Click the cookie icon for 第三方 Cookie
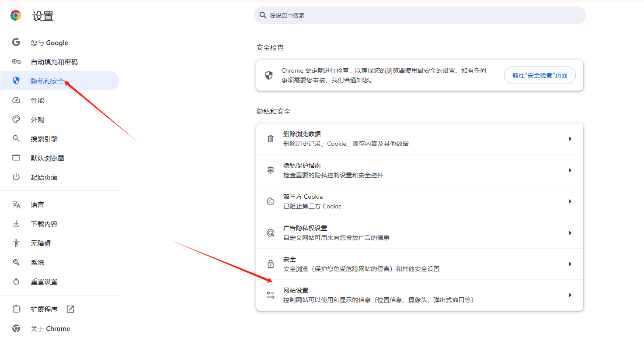 (271, 201)
